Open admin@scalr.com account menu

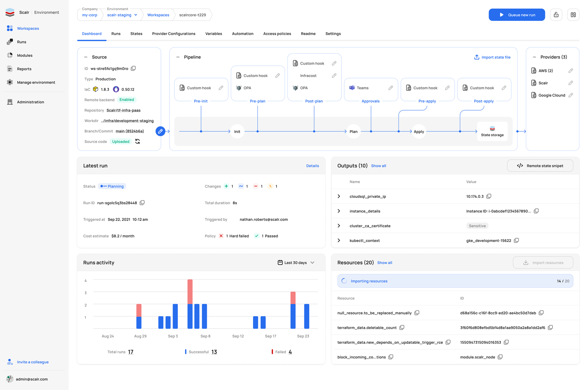(27, 379)
